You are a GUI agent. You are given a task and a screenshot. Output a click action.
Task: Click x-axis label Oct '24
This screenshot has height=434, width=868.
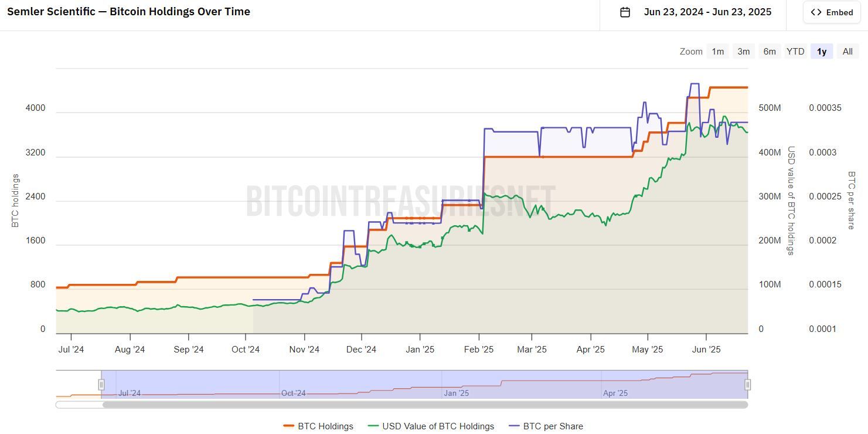[x=246, y=350]
